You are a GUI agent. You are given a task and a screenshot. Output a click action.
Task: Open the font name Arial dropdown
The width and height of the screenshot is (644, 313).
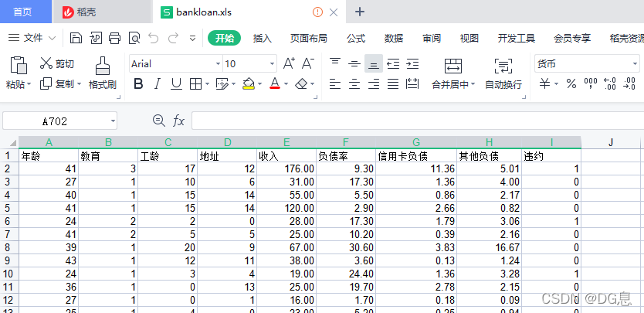tap(218, 64)
